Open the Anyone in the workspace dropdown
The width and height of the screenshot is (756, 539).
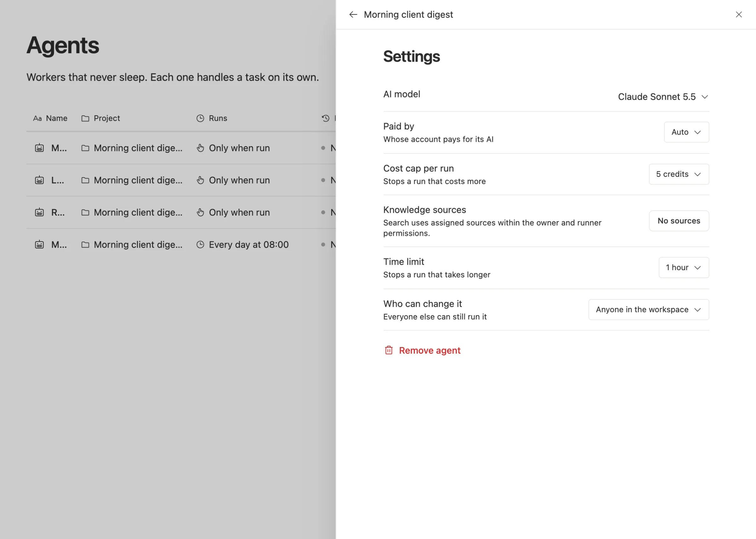point(649,310)
